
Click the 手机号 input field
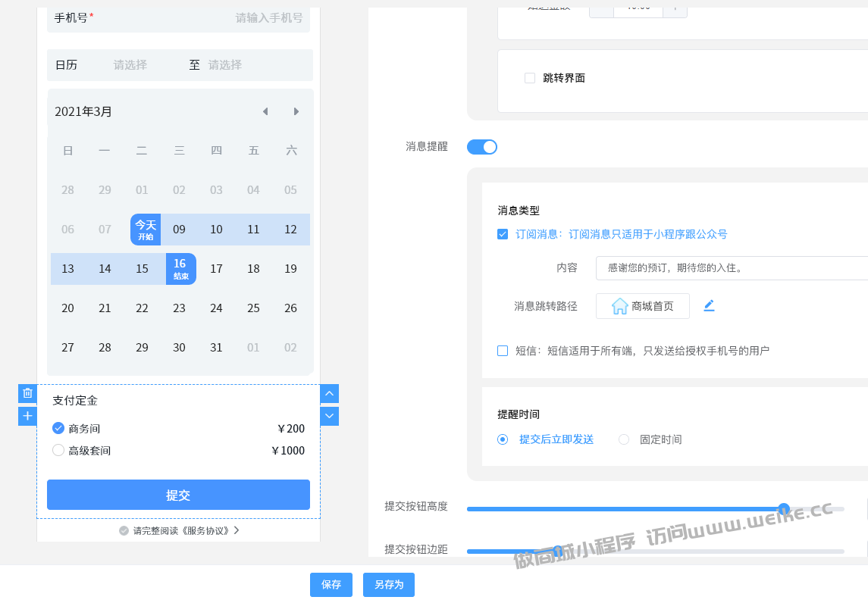178,18
